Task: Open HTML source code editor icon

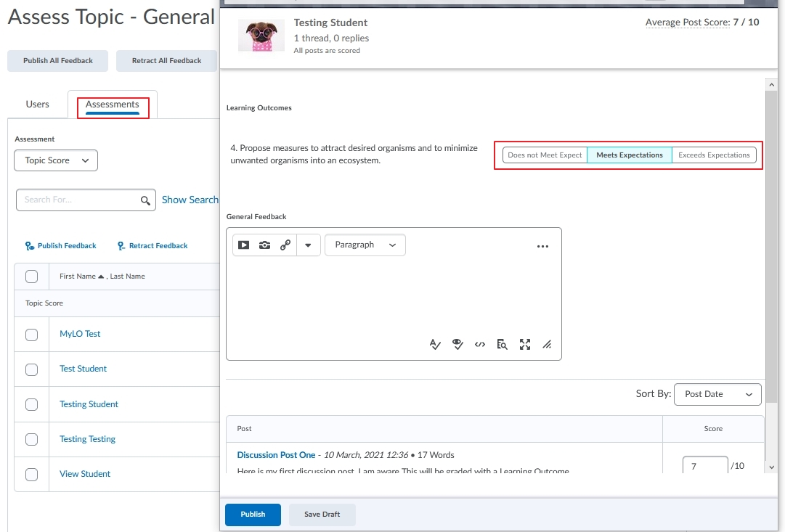Action: pos(479,344)
